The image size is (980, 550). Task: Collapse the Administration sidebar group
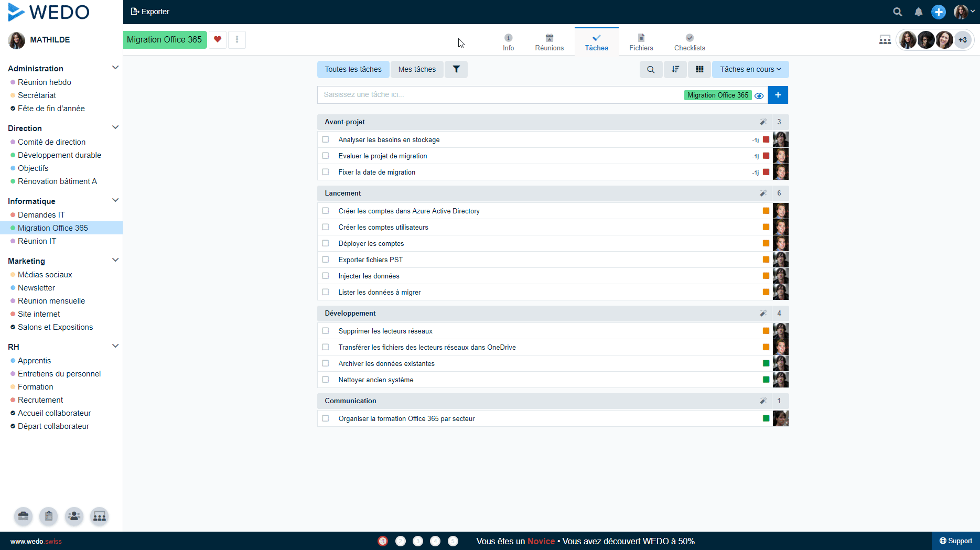point(115,68)
